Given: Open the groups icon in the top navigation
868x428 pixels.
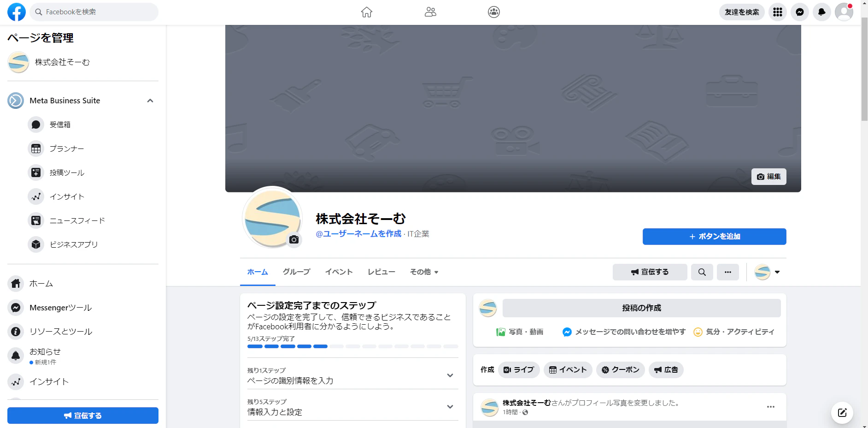Looking at the screenshot, I should tap(493, 12).
